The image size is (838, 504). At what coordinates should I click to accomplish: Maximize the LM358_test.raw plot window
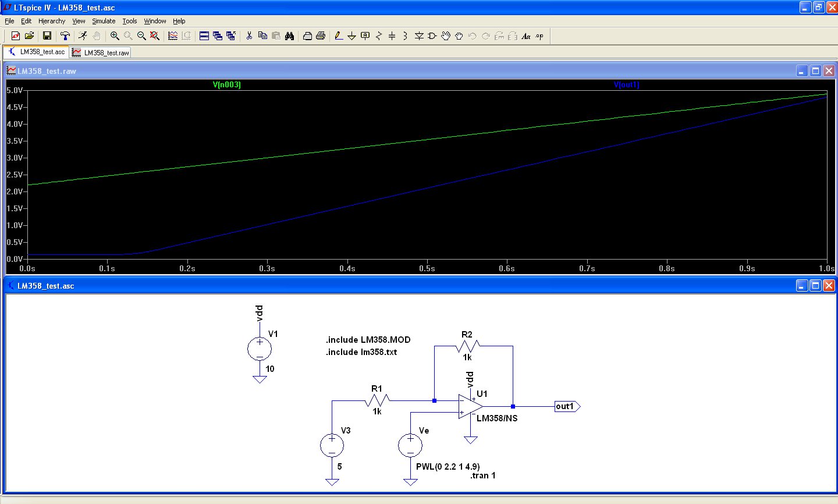point(815,71)
